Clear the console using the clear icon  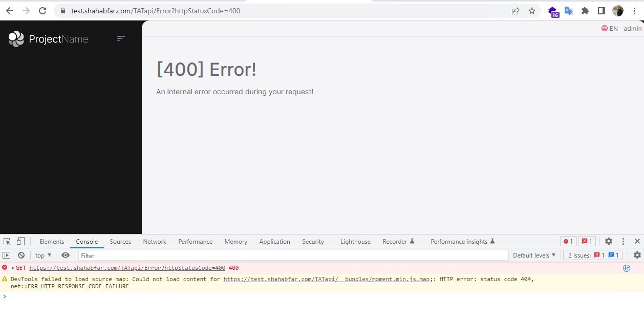[x=21, y=255]
